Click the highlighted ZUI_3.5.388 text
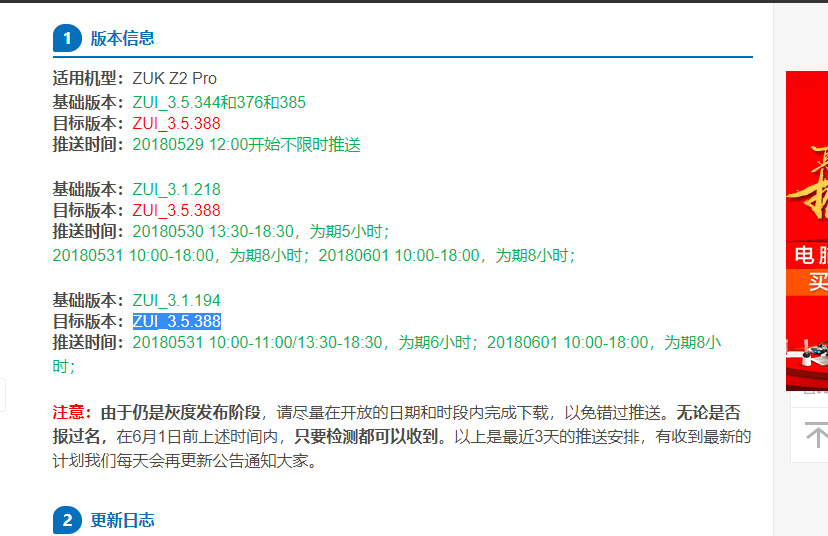Screen dimensions: 828x536 point(177,321)
